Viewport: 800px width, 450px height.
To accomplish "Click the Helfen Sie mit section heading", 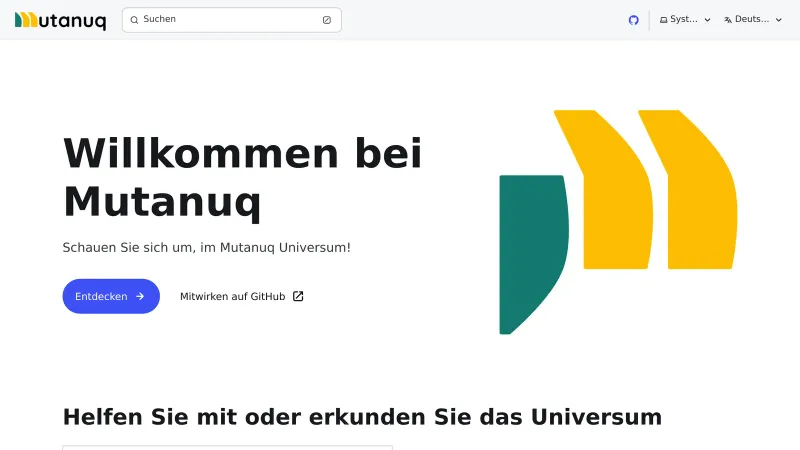I will [362, 416].
